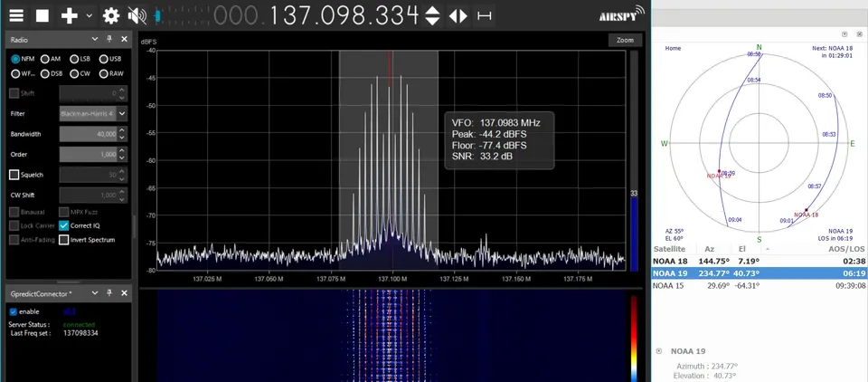Adjust the volume slider in the toolbar
This screenshot has width=868, height=382.
point(157,15)
